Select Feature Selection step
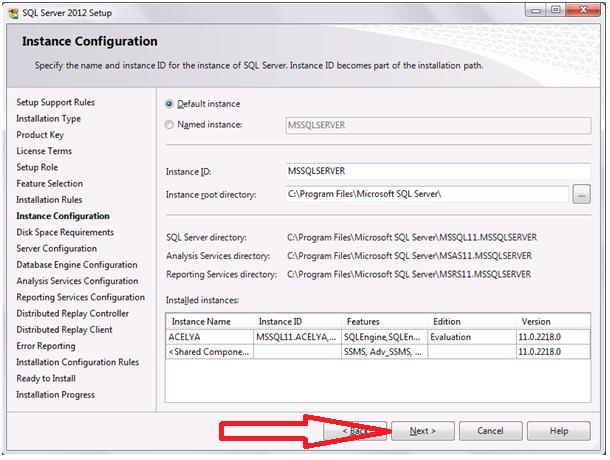The width and height of the screenshot is (610, 460). click(49, 183)
